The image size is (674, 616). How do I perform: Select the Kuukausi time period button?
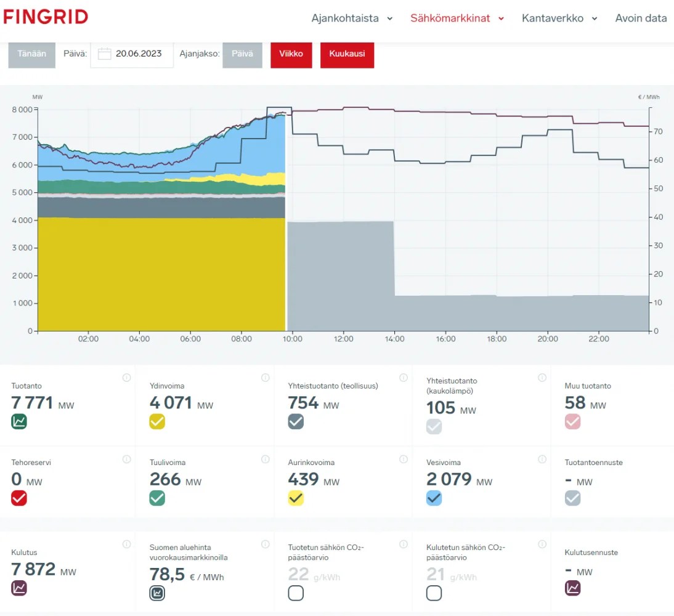(347, 54)
